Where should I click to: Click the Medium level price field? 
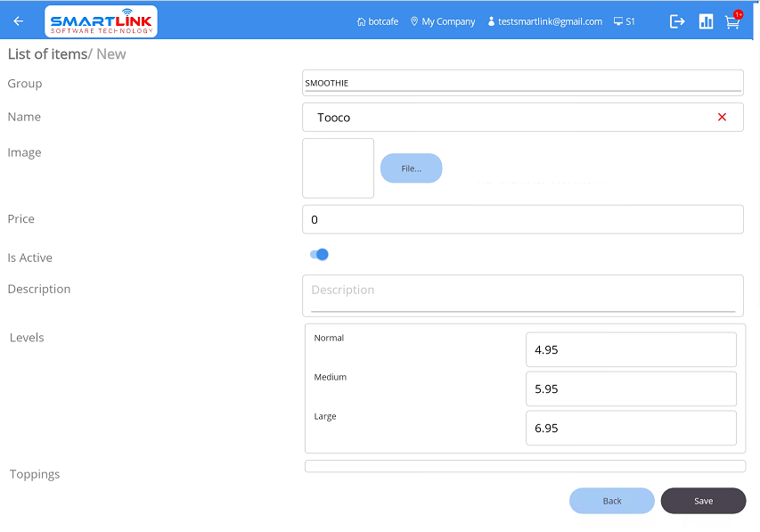point(630,389)
